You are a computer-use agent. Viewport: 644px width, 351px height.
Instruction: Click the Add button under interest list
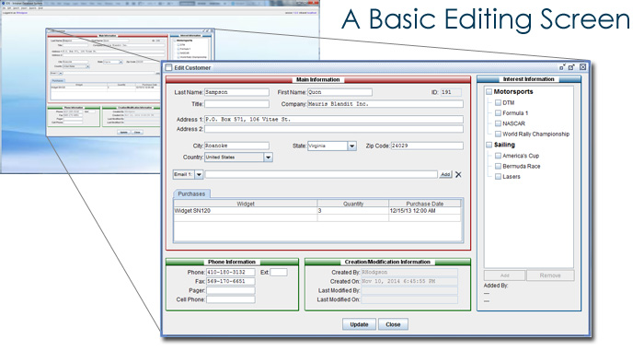[x=504, y=275]
